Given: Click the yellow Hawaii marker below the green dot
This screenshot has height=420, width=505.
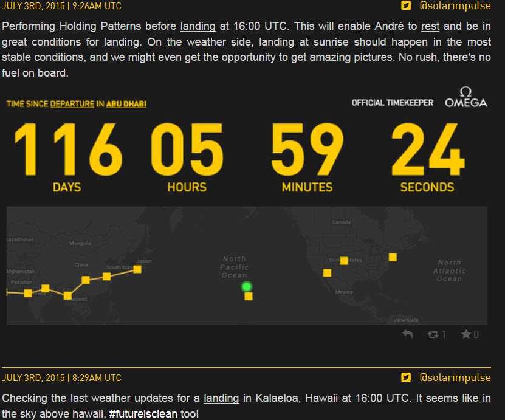Looking at the screenshot, I should (x=249, y=296).
